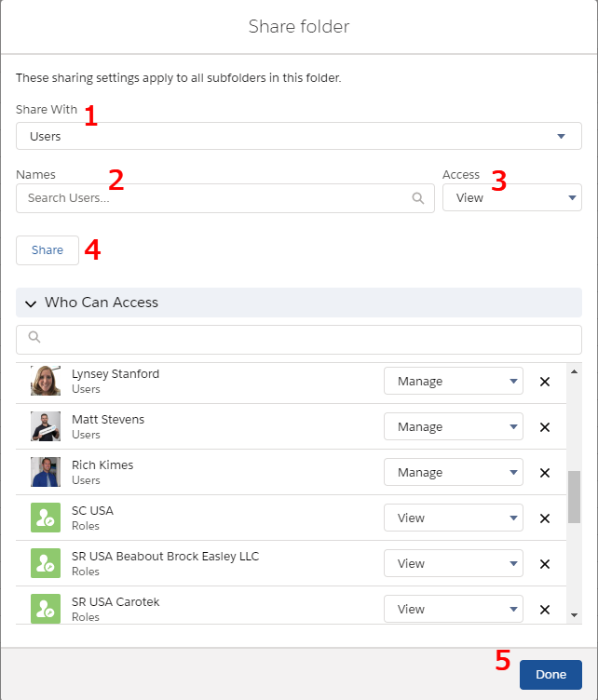Remove SR USA Carotek role access
This screenshot has height=700, width=598.
tap(544, 610)
